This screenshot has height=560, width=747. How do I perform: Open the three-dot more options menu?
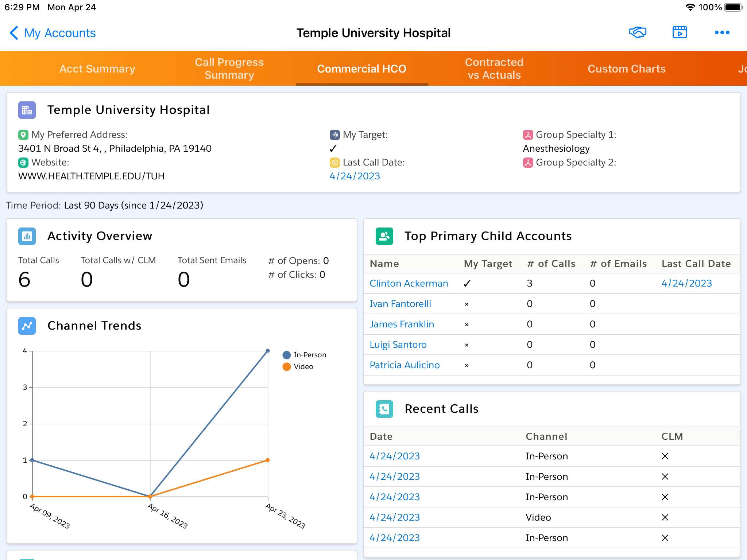722,33
